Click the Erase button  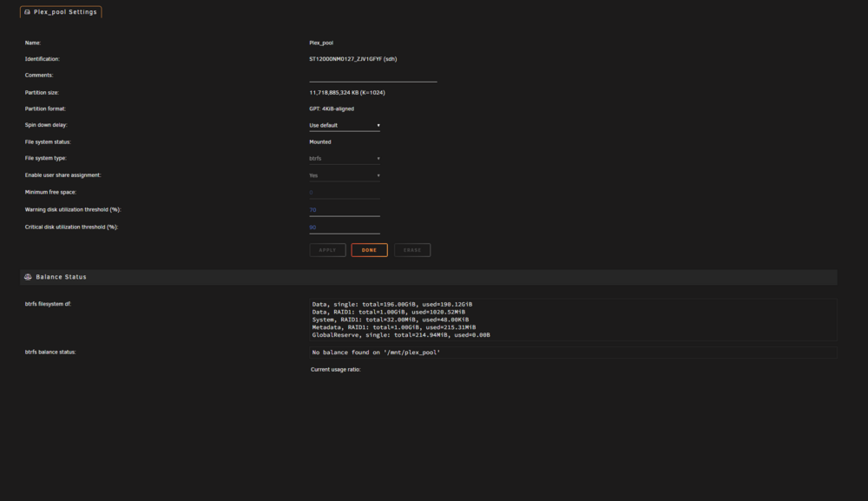click(x=412, y=250)
